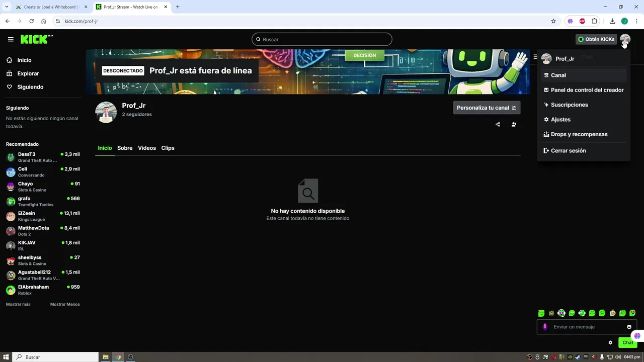Go back using the browser back arrow
Viewport: 644px width, 362px height.
point(7,21)
